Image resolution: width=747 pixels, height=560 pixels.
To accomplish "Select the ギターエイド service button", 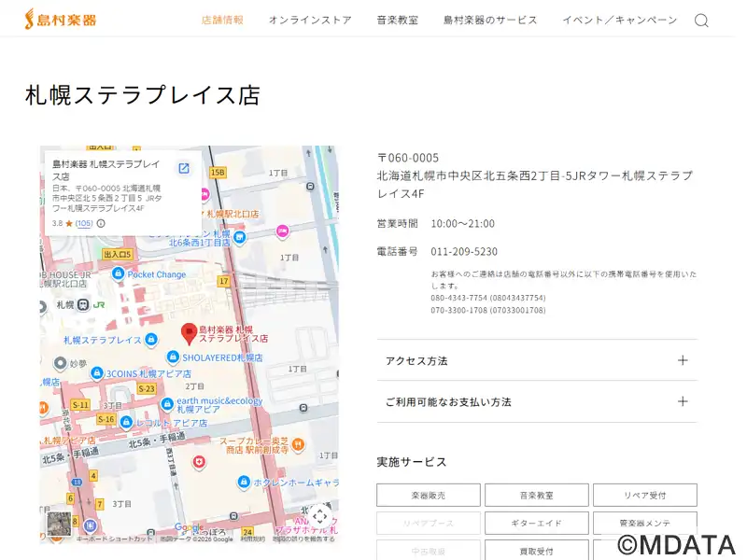I will click(537, 523).
